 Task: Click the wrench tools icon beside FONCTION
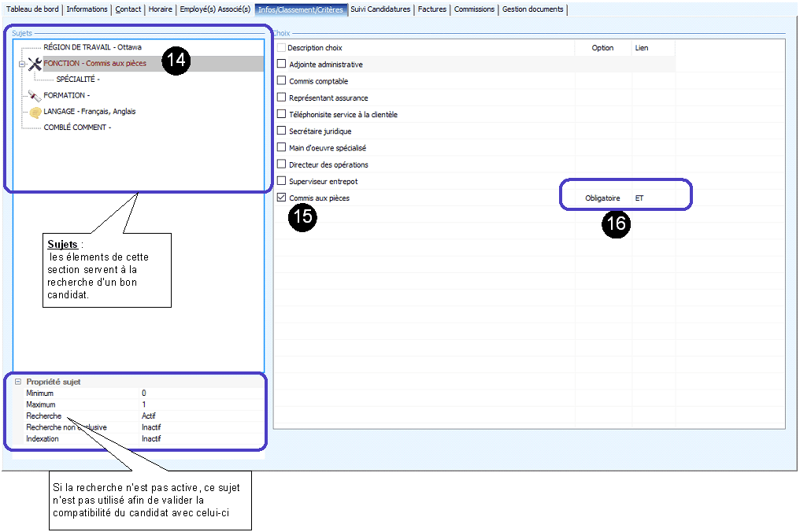tap(34, 64)
